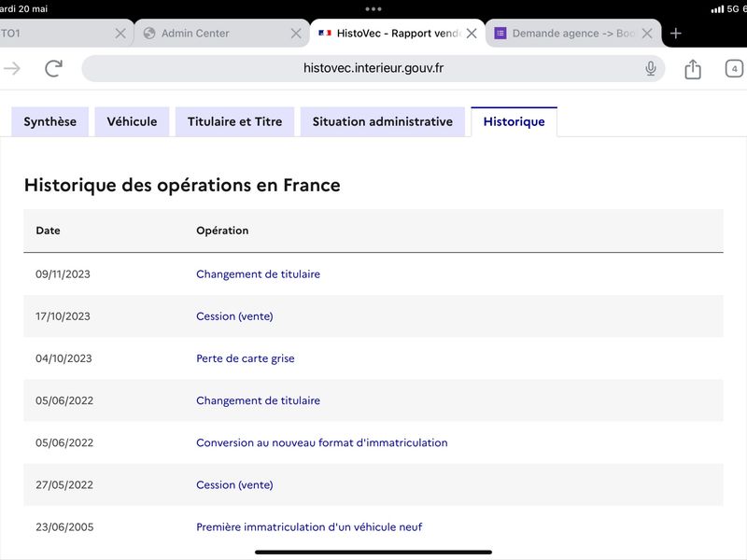Open the Titulaire et Titre tab
This screenshot has width=747, height=560.
point(235,122)
